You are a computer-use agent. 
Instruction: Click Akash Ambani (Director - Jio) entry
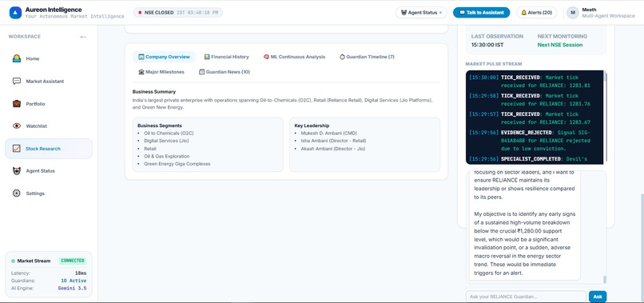tap(332, 149)
